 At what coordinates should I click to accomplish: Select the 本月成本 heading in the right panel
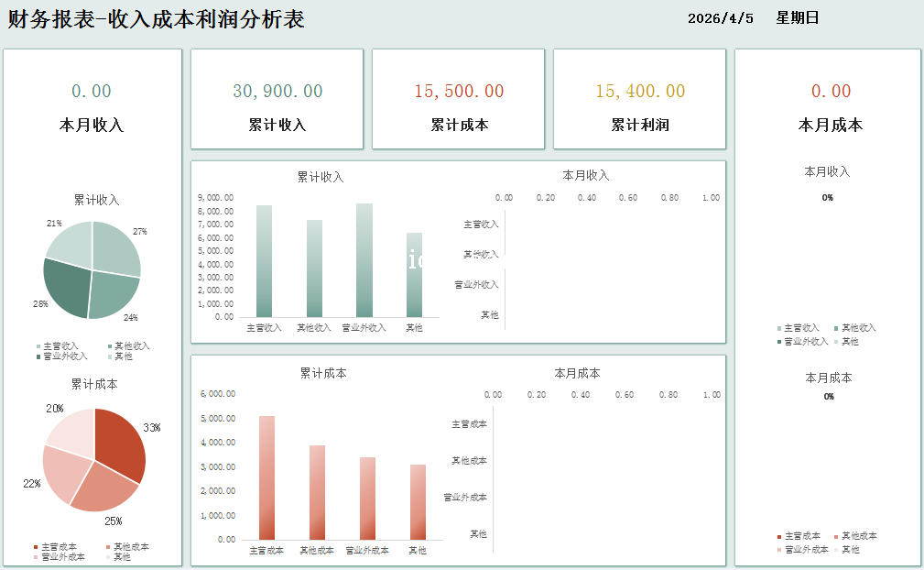click(831, 125)
